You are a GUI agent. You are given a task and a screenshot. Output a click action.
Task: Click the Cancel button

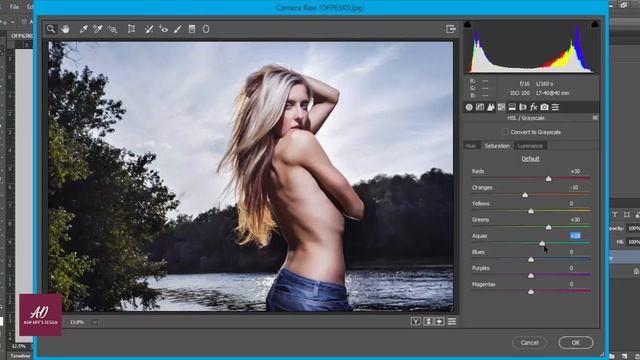click(x=529, y=342)
